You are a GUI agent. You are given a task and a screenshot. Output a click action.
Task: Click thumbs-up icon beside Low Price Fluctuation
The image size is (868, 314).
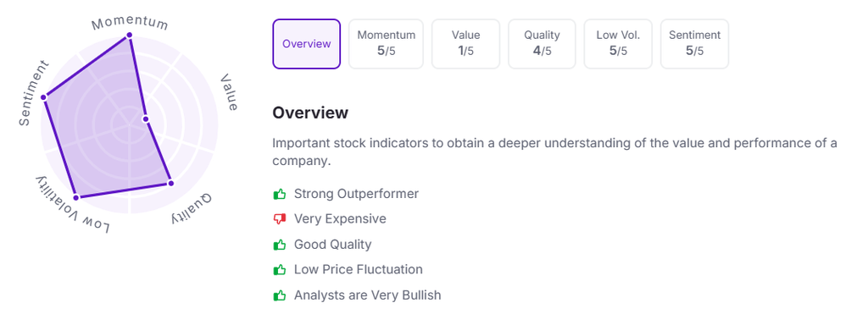click(280, 270)
